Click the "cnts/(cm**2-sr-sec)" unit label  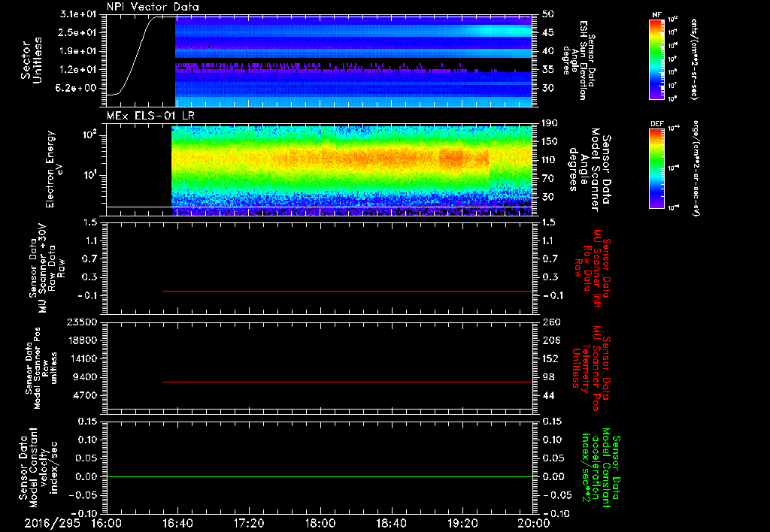[694, 59]
